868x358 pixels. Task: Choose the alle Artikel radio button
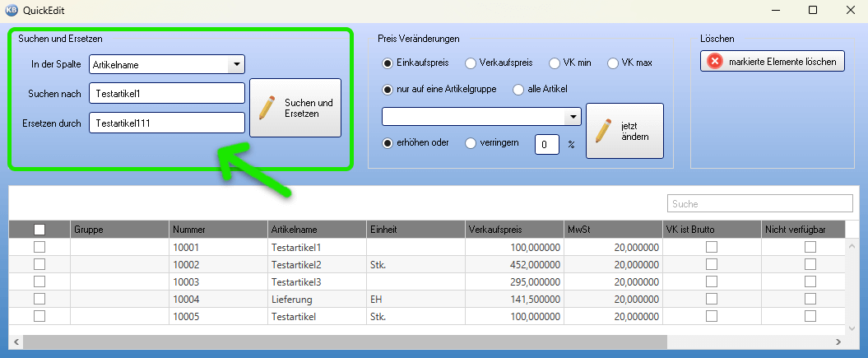point(519,89)
